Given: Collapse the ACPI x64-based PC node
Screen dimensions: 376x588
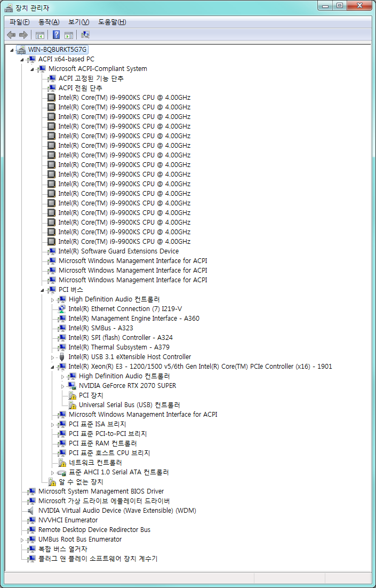Looking at the screenshot, I should 22,60.
